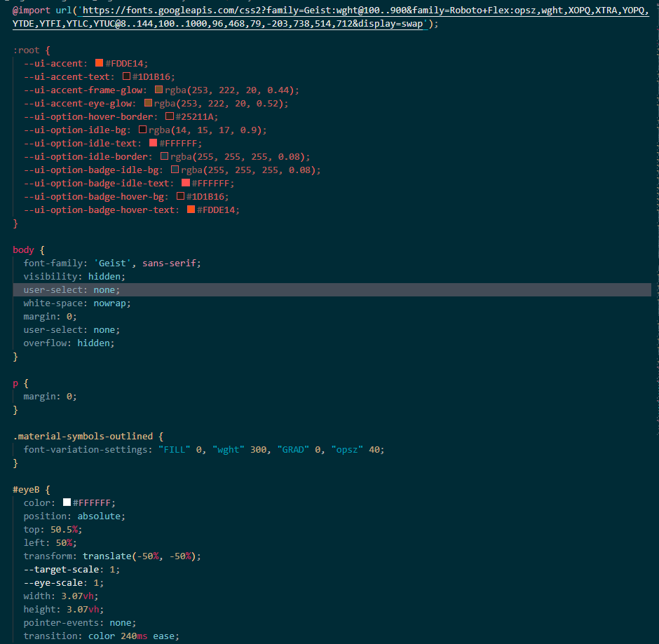Viewport: 659px width, 644px height.
Task: Open the --ui-option-hover-border #25211A swatch
Action: point(170,116)
